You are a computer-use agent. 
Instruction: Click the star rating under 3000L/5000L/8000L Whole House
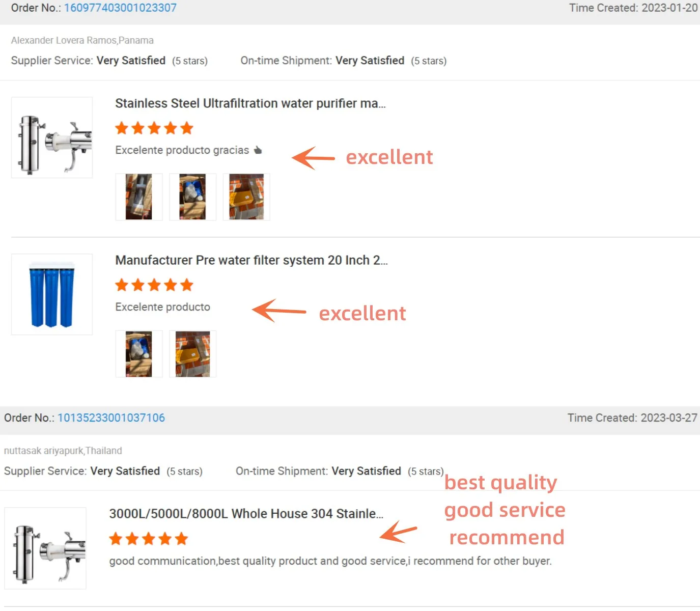pyautogui.click(x=148, y=539)
